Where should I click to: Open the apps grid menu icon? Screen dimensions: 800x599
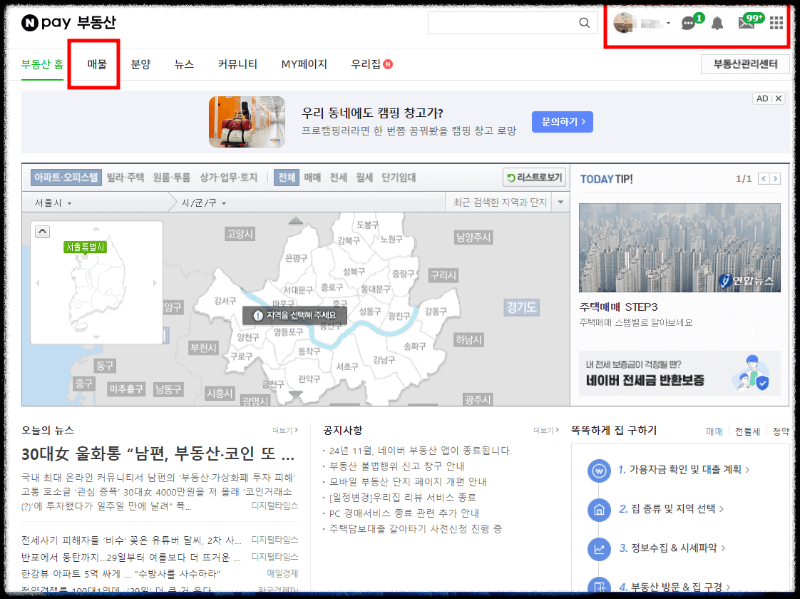point(776,23)
